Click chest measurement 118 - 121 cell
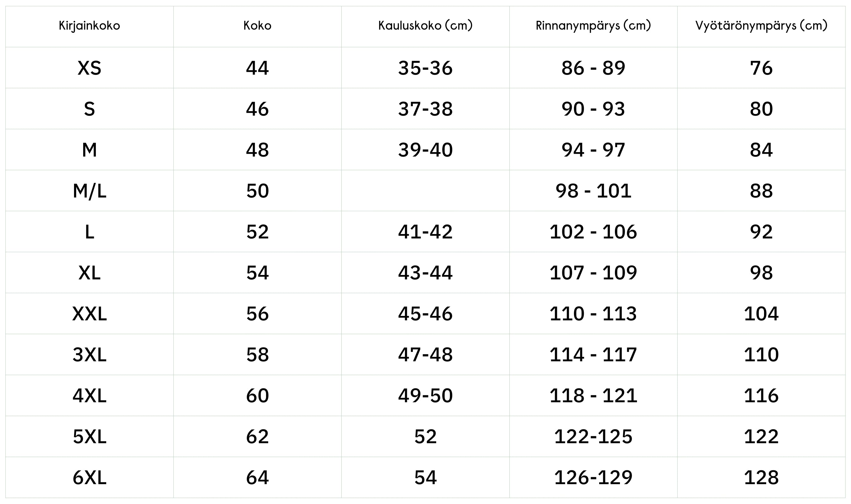This screenshot has height=504, width=851. 593,396
